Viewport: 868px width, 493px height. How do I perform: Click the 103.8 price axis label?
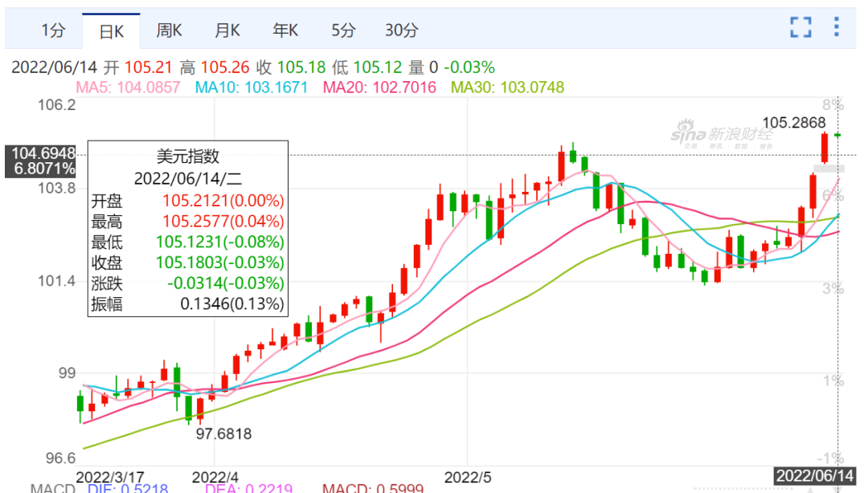56,188
